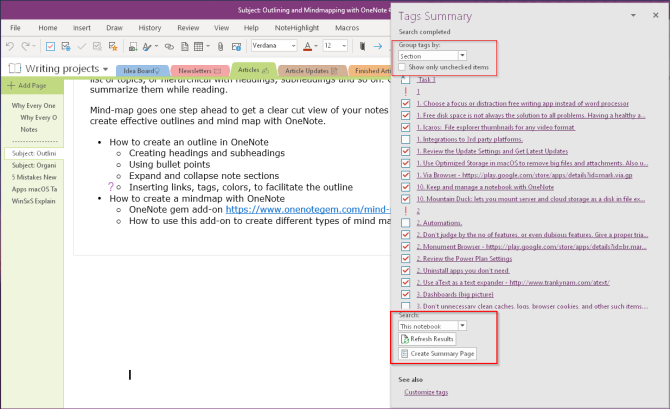Switch to the Newsletters section tab
The image size is (670, 409).
(x=199, y=71)
